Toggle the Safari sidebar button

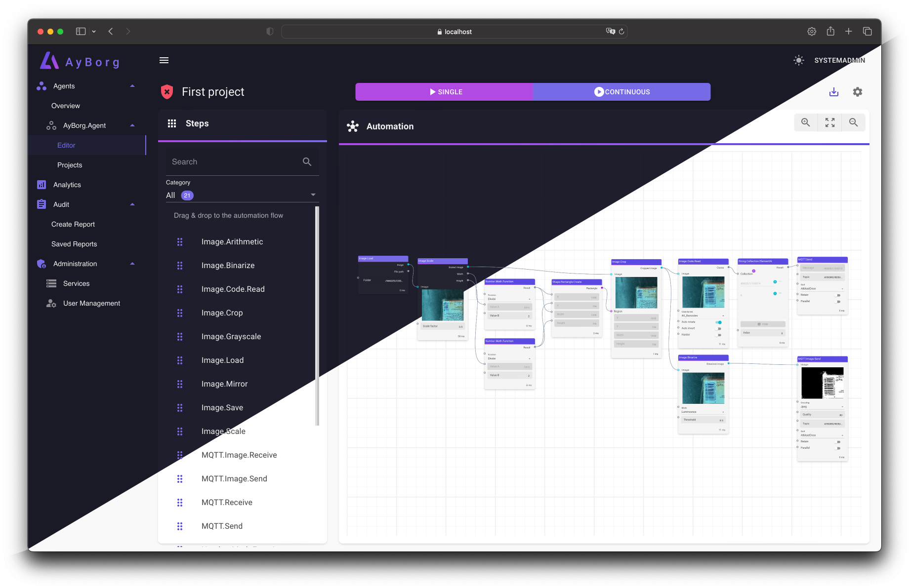[81, 31]
